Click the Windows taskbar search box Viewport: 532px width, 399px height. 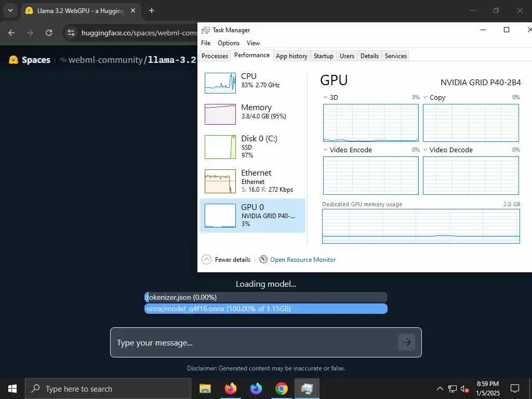click(x=108, y=389)
